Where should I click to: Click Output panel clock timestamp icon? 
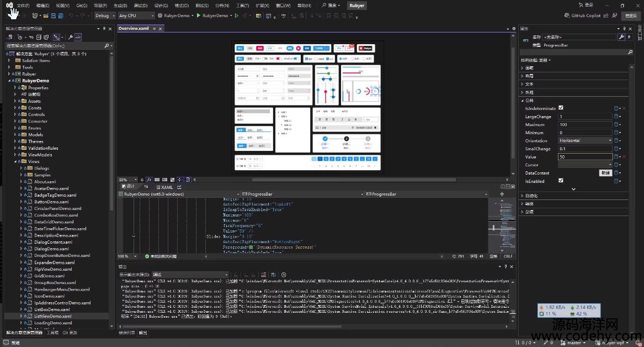point(284,275)
